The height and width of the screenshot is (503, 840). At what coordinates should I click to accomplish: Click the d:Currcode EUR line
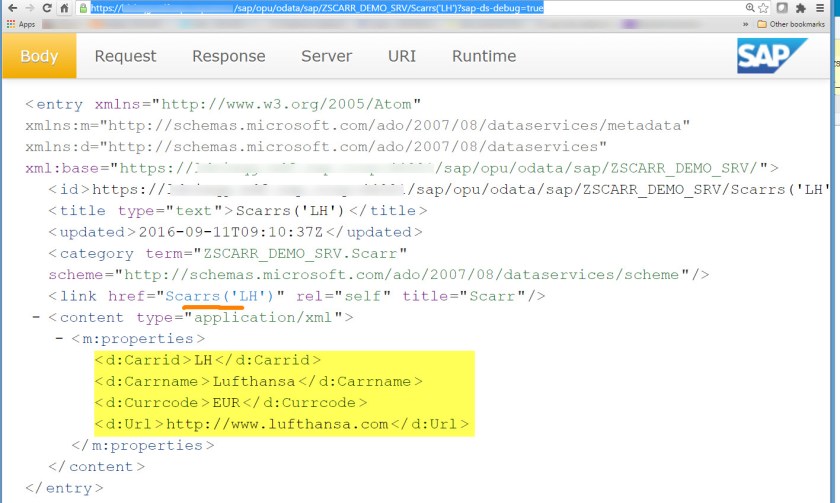click(230, 403)
